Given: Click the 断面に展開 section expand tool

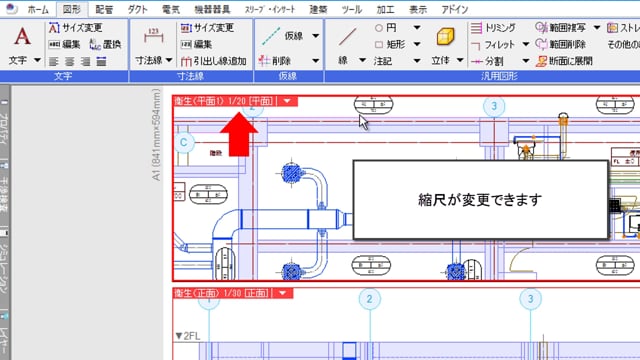Looking at the screenshot, I should tap(564, 61).
